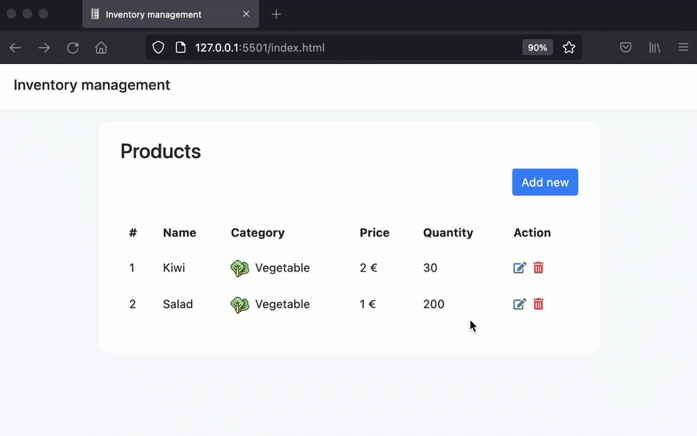Open the browser library icon
697x436 pixels.
tap(655, 48)
